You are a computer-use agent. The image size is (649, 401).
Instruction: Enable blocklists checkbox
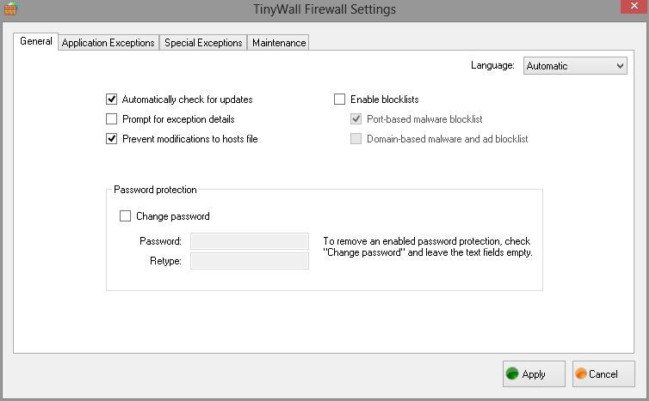(339, 99)
